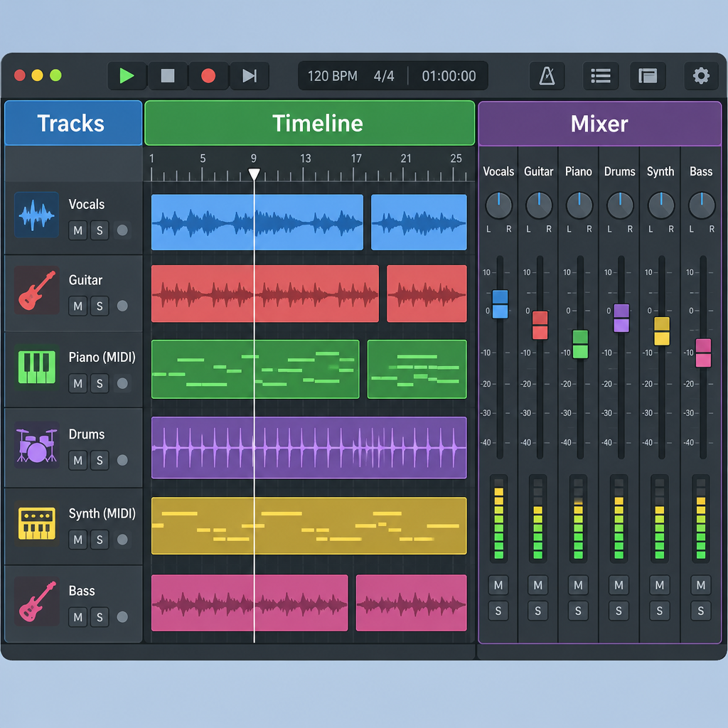Arm recording on the Vocals track
728x728 pixels.
coord(122,230)
